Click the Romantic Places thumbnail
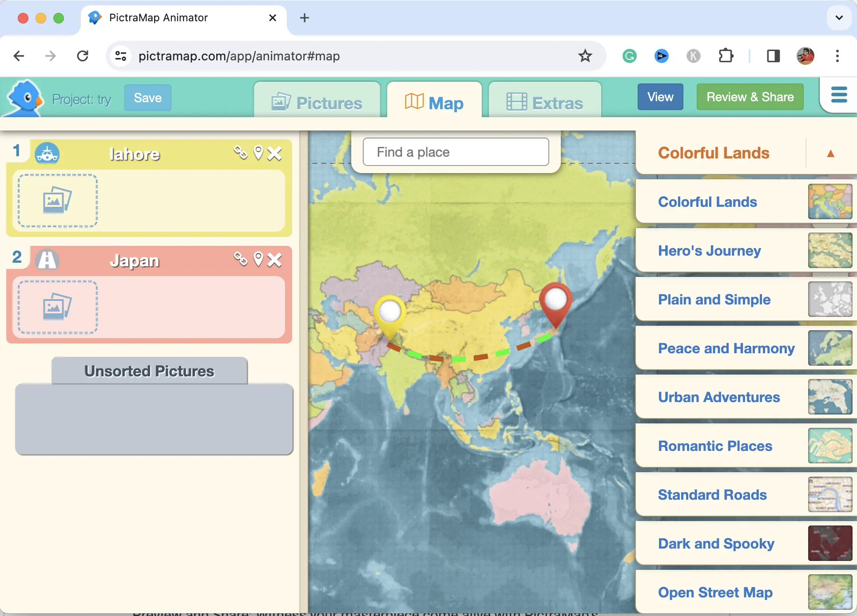Viewport: 857px width, 616px height. [830, 446]
